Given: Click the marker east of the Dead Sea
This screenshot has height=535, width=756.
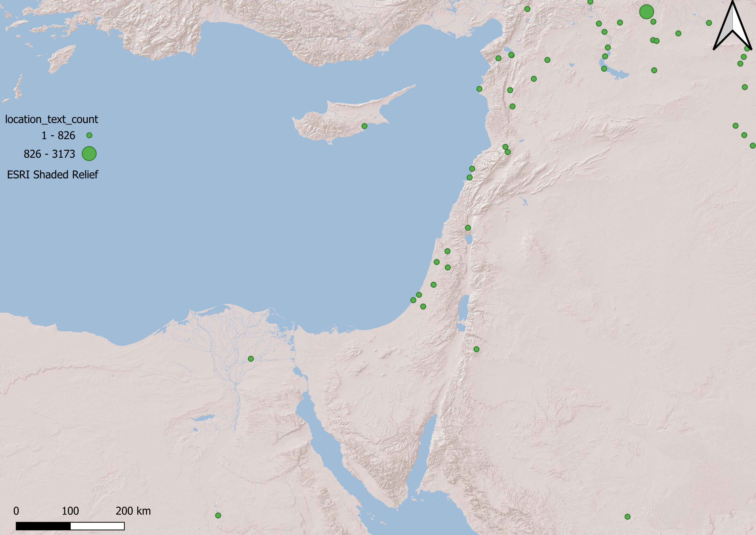Looking at the screenshot, I should click(x=476, y=349).
